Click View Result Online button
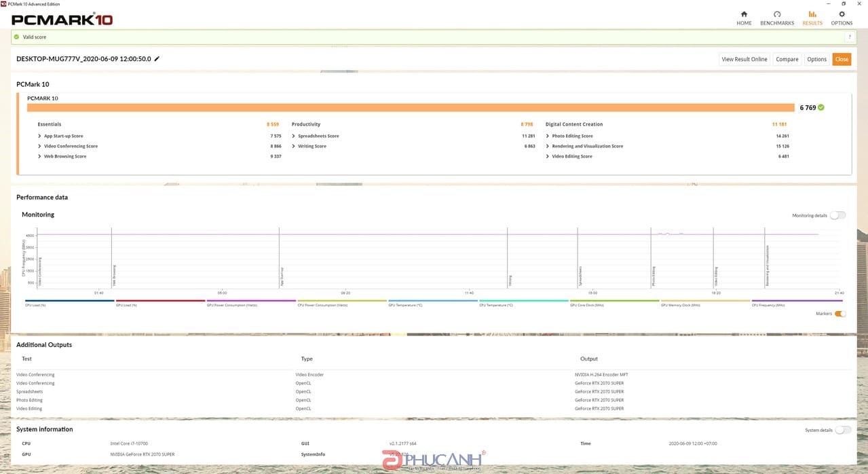Screen dimensions: 868x474 click(744, 59)
